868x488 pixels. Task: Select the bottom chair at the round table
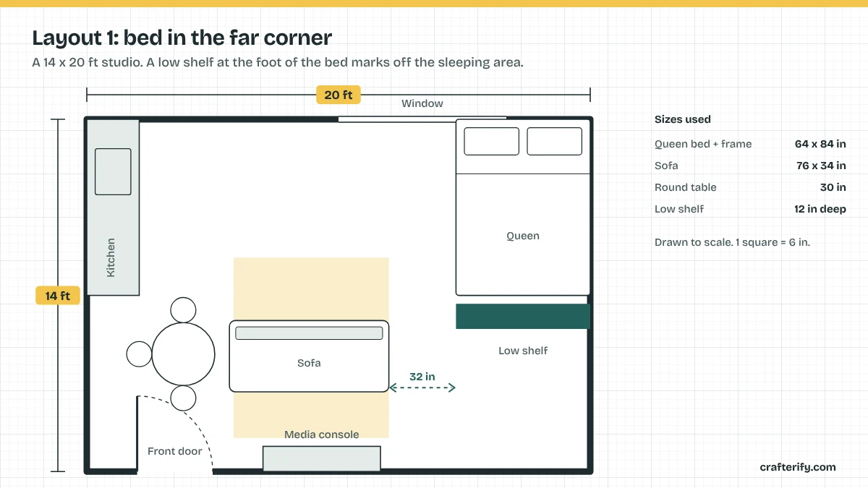[x=183, y=398]
